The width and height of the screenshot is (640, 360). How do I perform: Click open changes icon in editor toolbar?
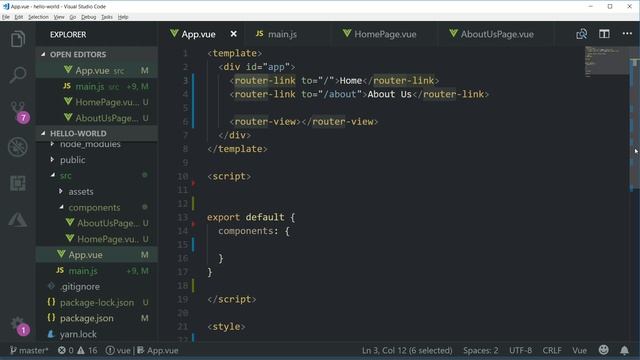582,34
